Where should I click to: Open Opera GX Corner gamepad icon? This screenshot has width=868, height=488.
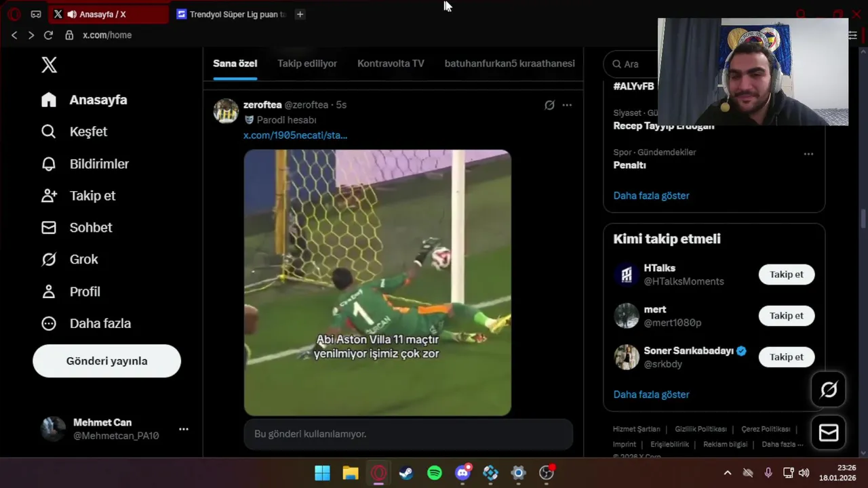point(36,14)
